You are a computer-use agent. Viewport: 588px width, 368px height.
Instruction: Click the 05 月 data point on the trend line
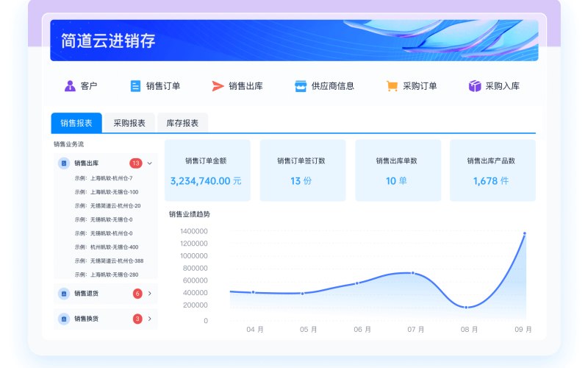tap(303, 294)
